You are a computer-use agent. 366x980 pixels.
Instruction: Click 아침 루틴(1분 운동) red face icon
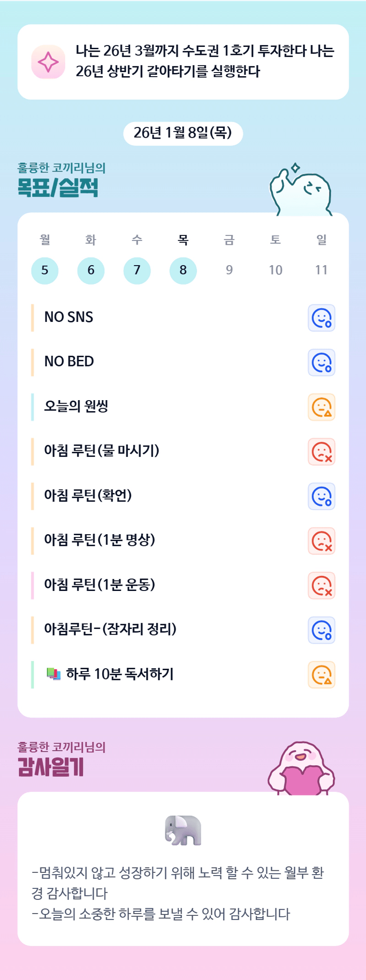coord(321,586)
